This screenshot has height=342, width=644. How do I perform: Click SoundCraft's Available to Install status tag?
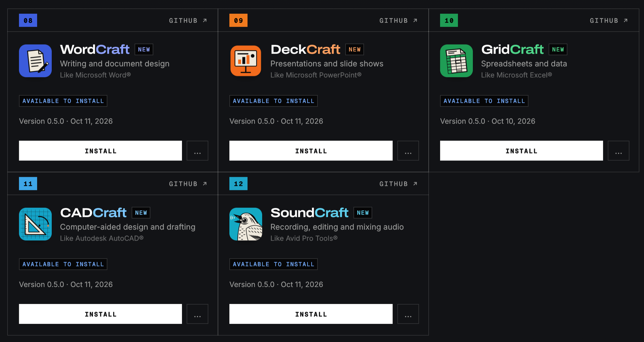[x=274, y=264]
